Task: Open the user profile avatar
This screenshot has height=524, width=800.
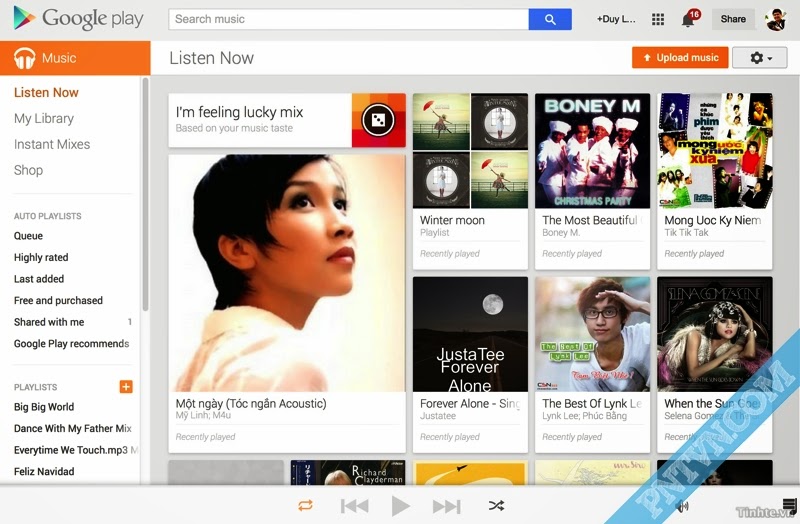Action: click(776, 19)
